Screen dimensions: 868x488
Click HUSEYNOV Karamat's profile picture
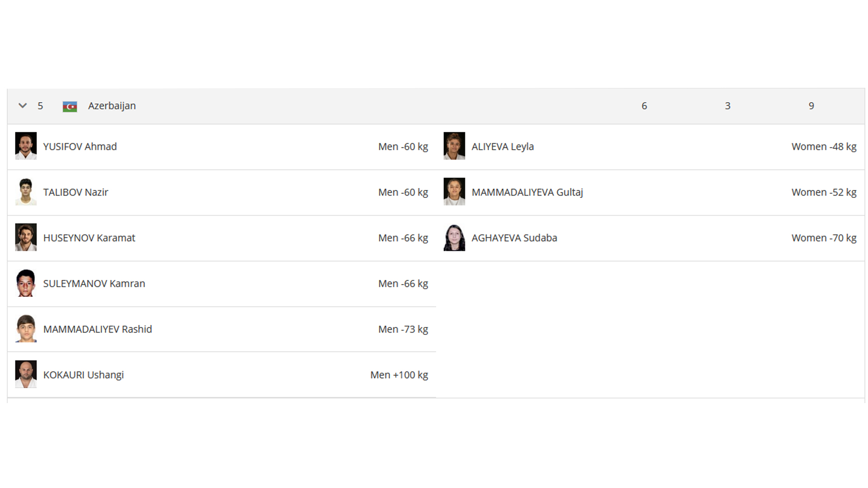click(x=26, y=237)
